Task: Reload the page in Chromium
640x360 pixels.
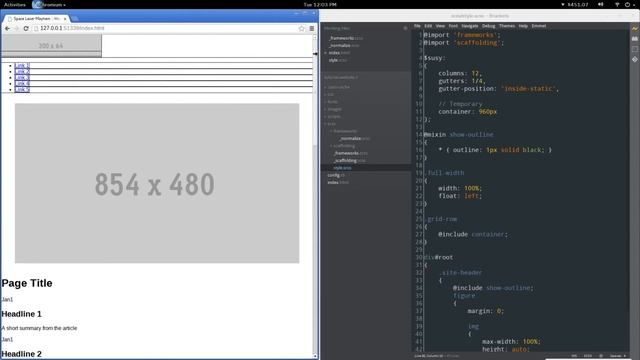Action: [x=26, y=28]
